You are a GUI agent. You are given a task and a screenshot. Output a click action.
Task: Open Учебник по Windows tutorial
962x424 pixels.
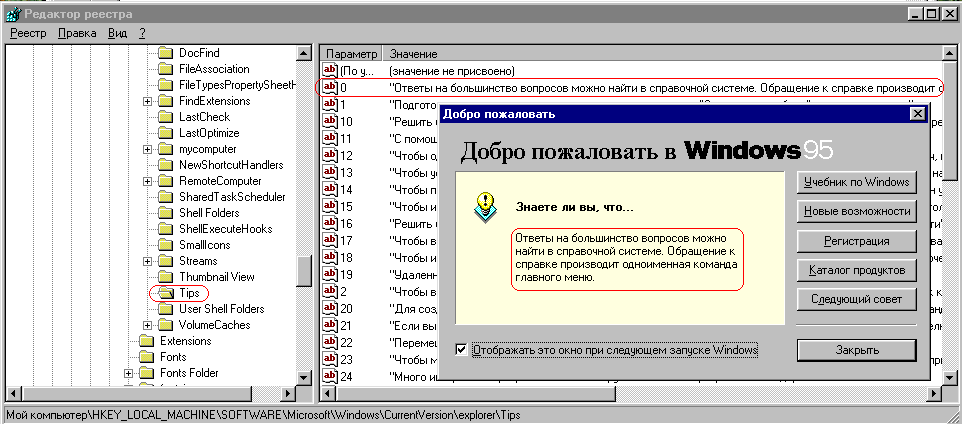tap(856, 182)
